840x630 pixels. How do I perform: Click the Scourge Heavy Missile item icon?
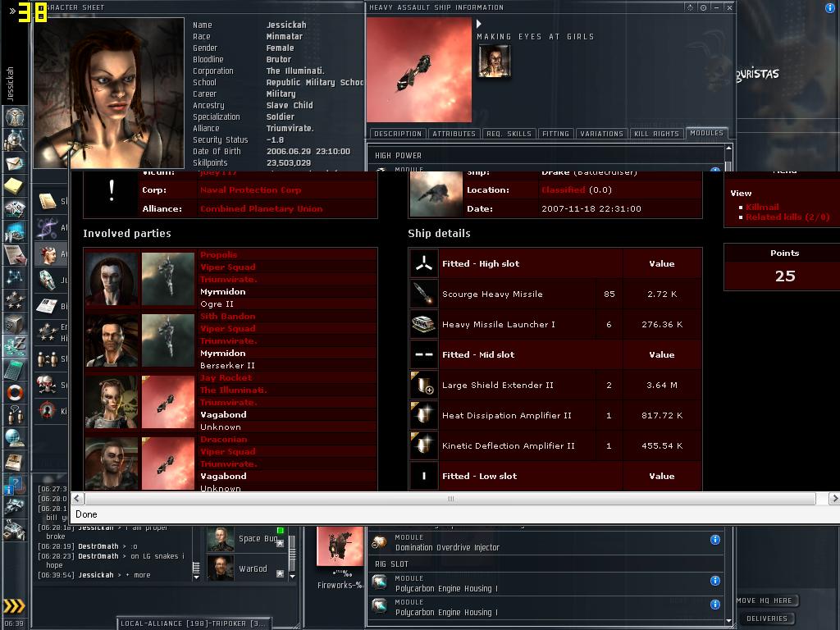424,294
